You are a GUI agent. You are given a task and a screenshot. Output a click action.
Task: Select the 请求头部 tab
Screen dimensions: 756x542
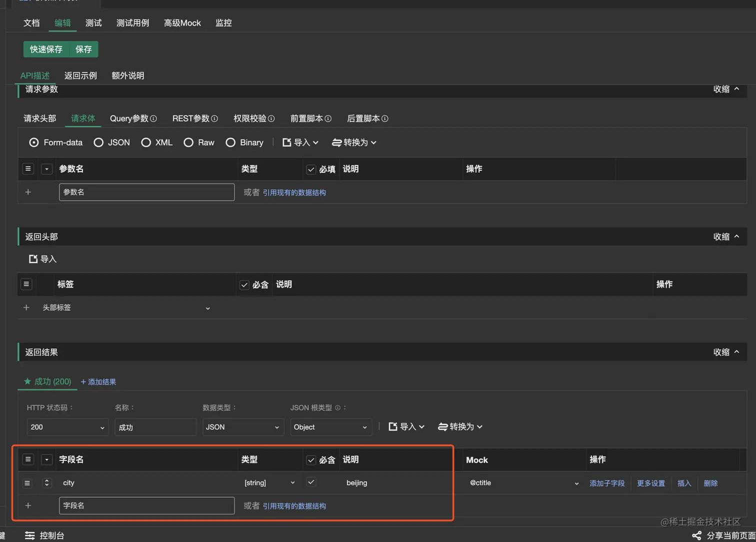coord(40,119)
